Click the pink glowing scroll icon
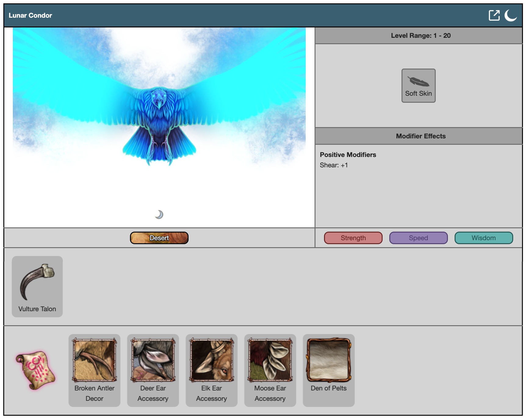The height and width of the screenshot is (420, 526). 36,370
